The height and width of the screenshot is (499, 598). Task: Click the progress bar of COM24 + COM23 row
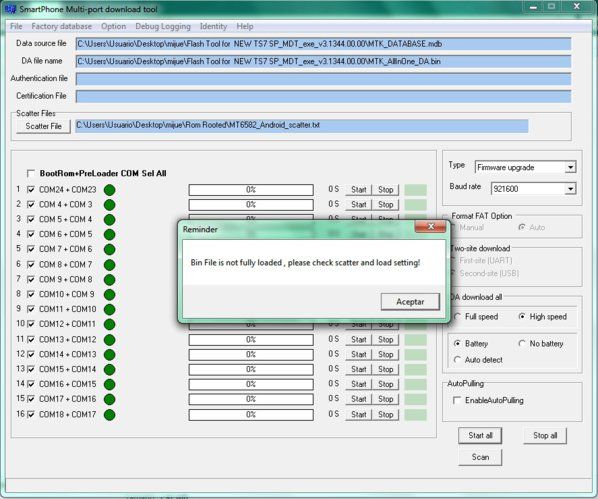point(251,190)
